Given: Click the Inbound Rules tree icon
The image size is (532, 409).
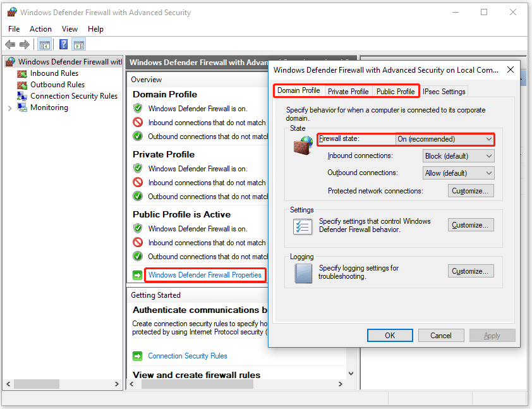Looking at the screenshot, I should click(x=22, y=73).
